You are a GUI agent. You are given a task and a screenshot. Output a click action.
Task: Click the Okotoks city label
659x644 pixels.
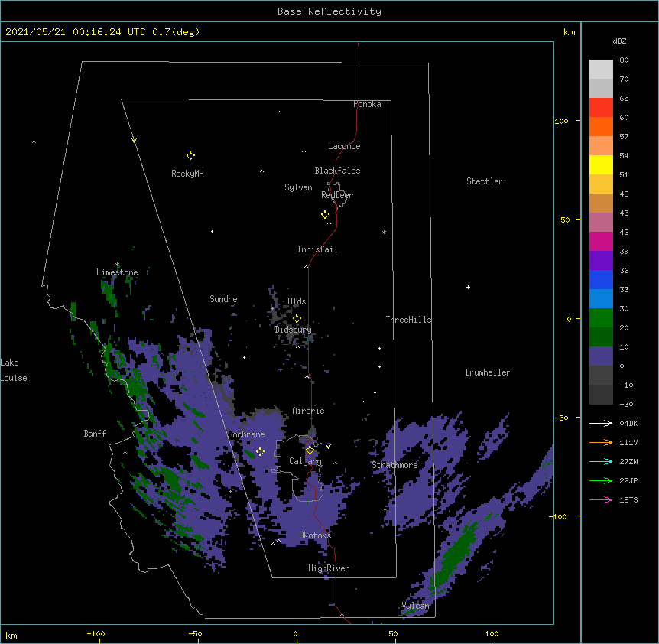315,535
